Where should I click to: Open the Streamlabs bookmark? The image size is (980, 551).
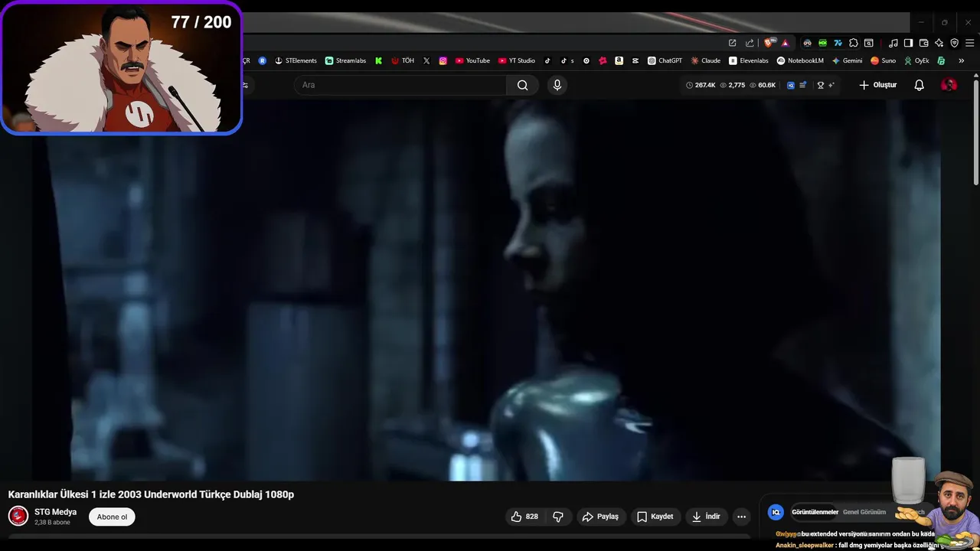[x=345, y=60]
